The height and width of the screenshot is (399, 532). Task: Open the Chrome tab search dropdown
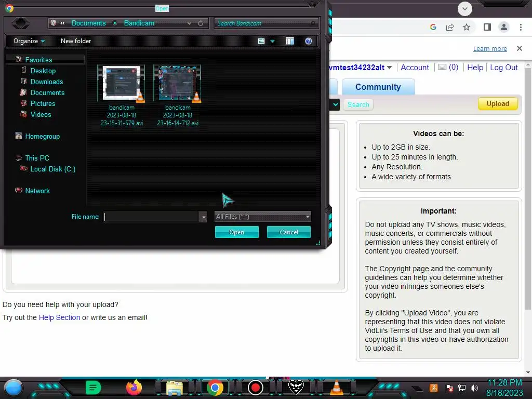coord(465,8)
